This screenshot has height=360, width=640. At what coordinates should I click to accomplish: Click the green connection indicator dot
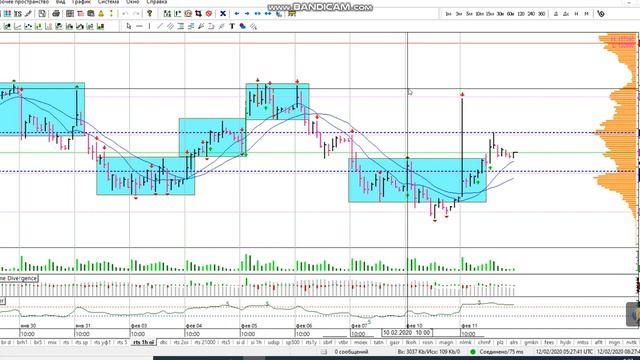coord(473,351)
